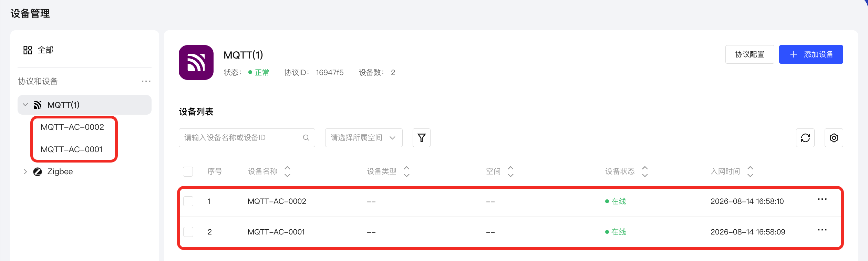Select the All category in sidebar

38,50
